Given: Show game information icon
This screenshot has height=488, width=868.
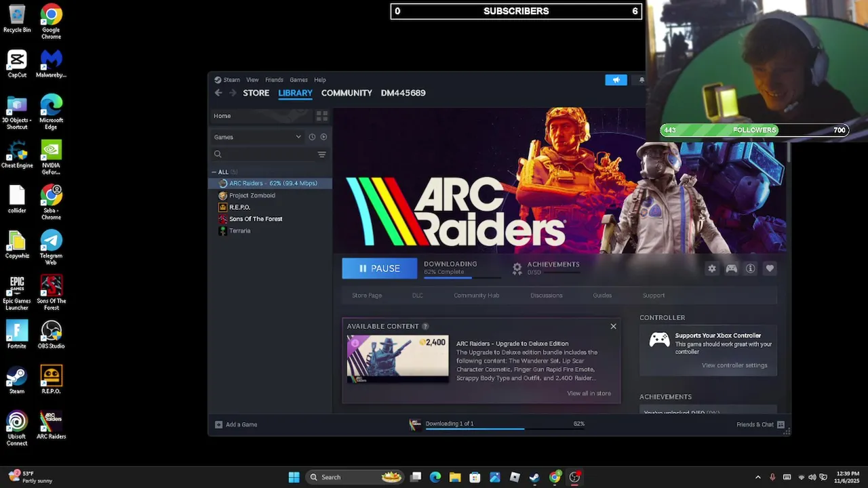Looking at the screenshot, I should 750,268.
